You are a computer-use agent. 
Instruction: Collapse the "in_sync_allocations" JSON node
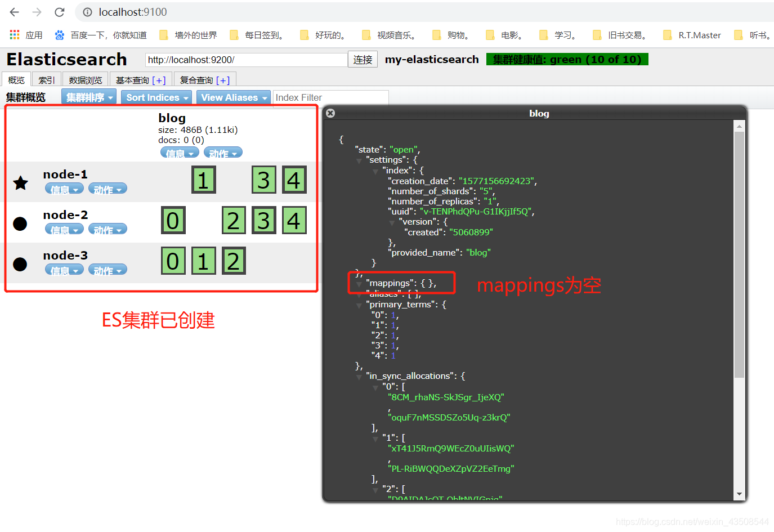(359, 377)
